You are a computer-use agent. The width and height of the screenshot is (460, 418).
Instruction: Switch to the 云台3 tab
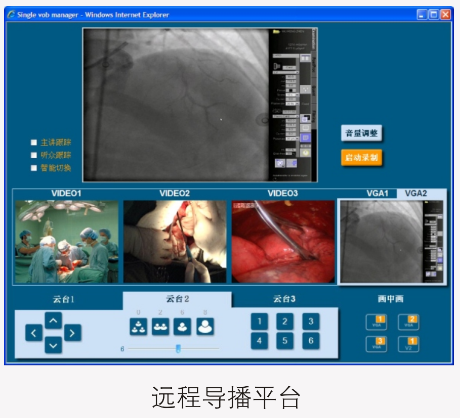click(x=284, y=299)
